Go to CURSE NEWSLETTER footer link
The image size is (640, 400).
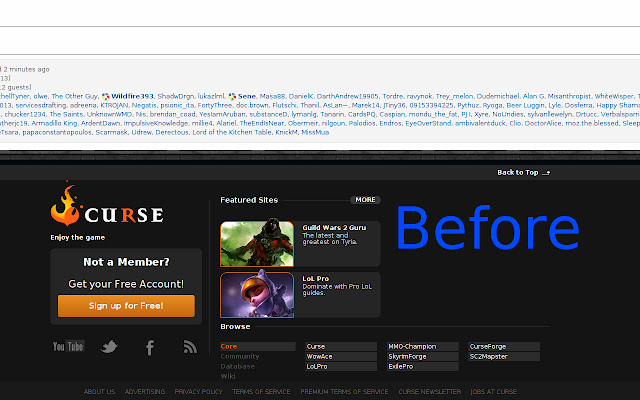point(429,391)
